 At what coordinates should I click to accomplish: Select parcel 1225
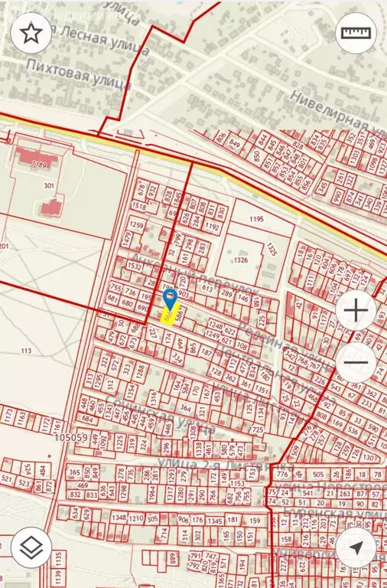click(119, 443)
